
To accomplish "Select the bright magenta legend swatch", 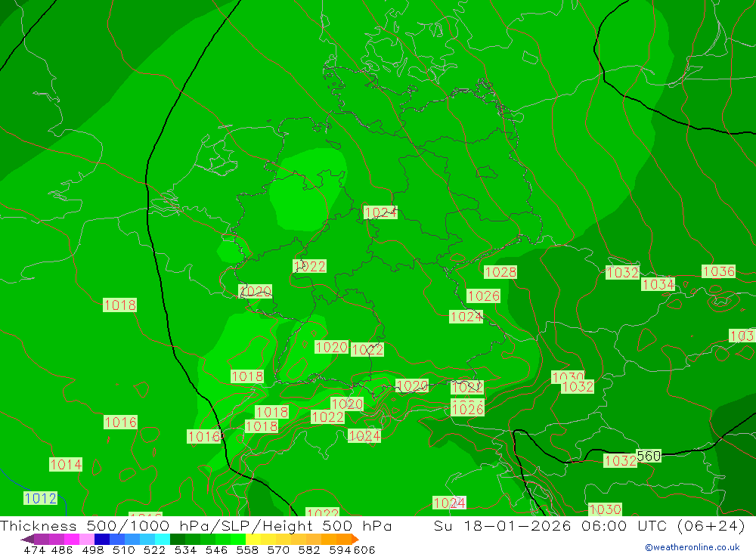I will pyautogui.click(x=71, y=539).
